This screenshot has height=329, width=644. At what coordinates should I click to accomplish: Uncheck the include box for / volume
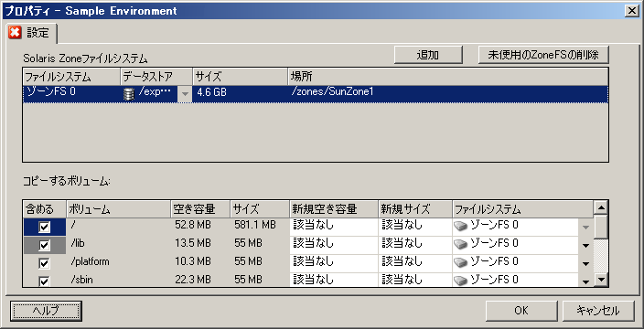coord(44,227)
